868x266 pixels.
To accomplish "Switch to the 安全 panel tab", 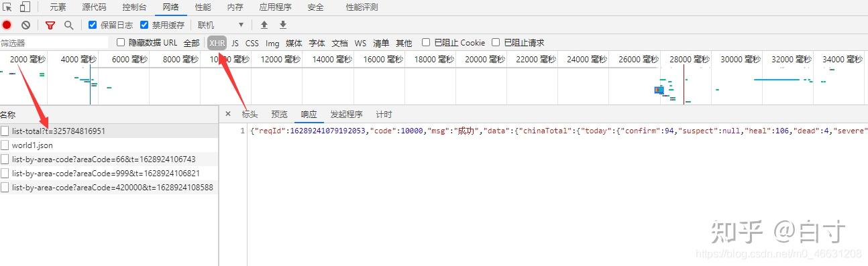I will pyautogui.click(x=315, y=7).
